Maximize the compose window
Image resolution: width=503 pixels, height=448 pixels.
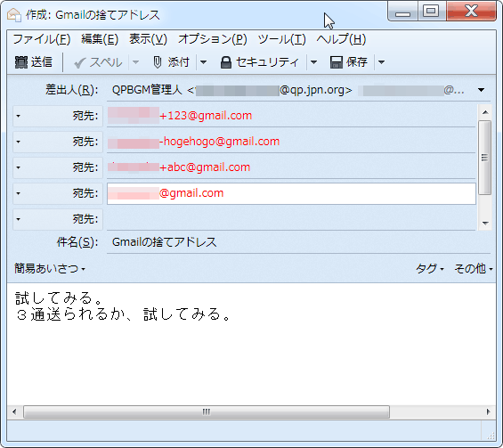coord(432,12)
